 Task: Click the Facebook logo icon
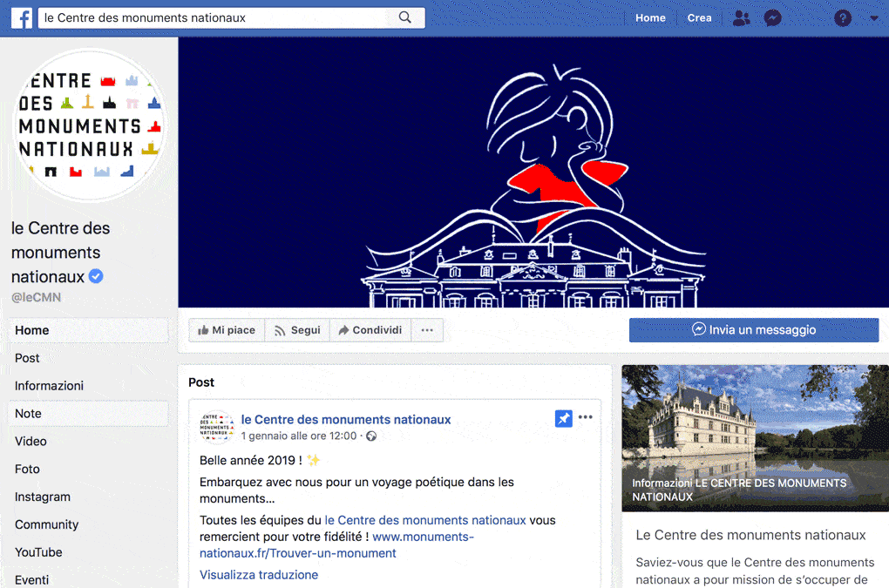(22, 18)
